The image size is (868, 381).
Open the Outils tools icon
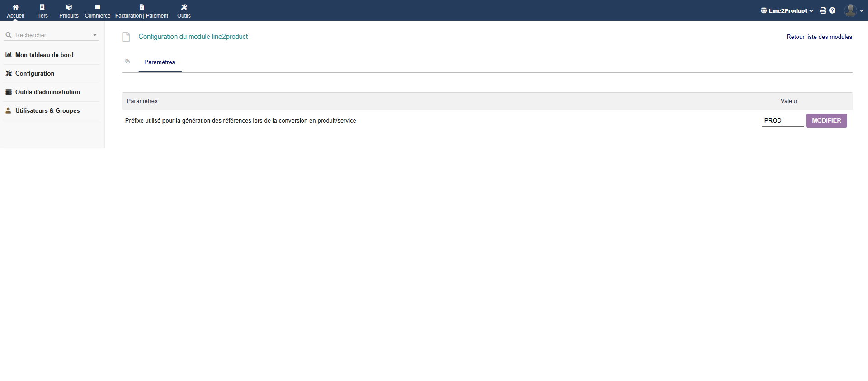(x=184, y=7)
